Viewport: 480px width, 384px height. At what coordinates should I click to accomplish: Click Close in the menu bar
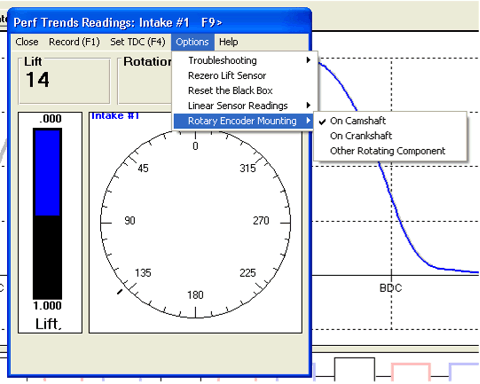pyautogui.click(x=27, y=42)
